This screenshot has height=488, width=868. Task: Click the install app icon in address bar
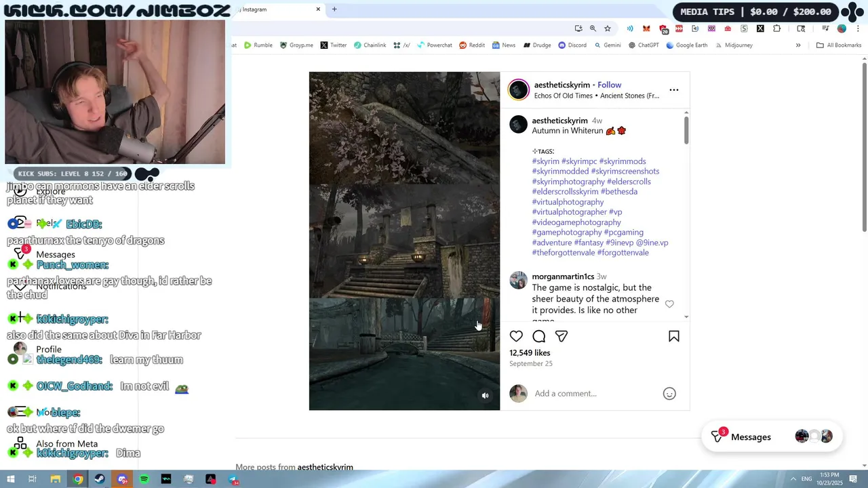(578, 28)
